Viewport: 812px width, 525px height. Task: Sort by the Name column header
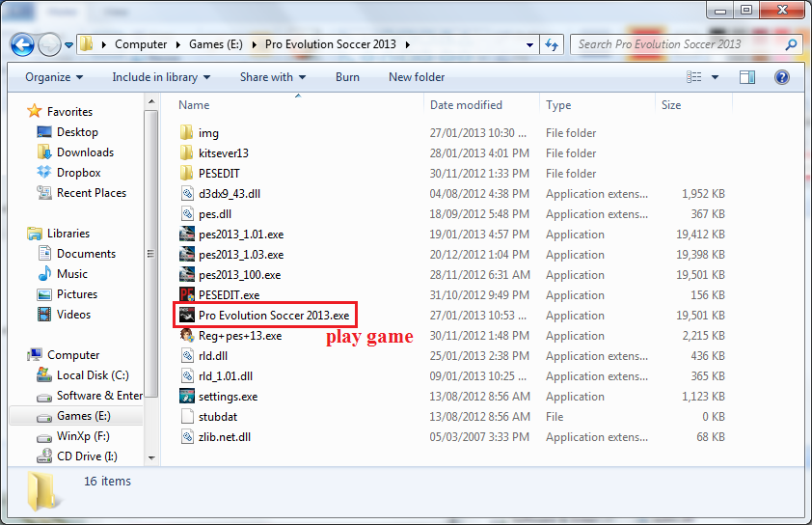(194, 105)
